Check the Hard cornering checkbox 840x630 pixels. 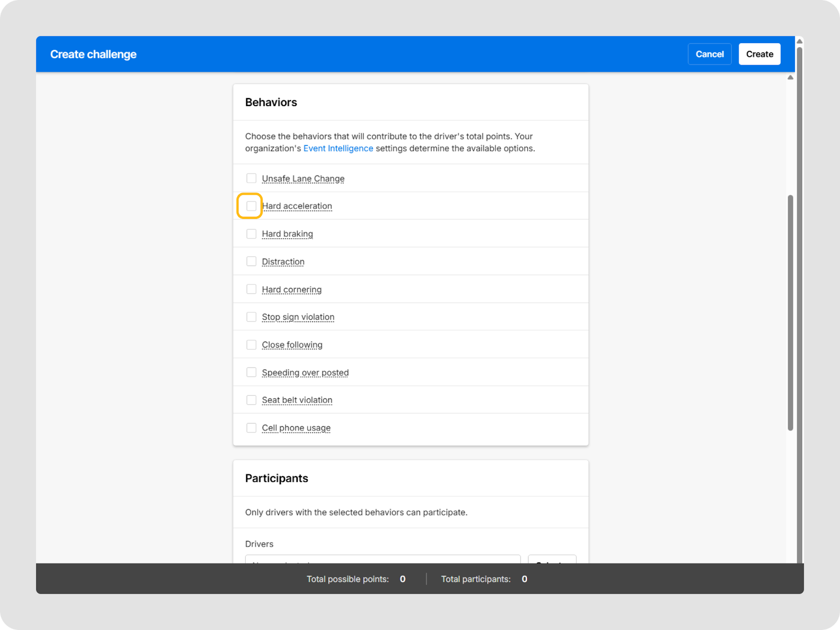click(251, 289)
